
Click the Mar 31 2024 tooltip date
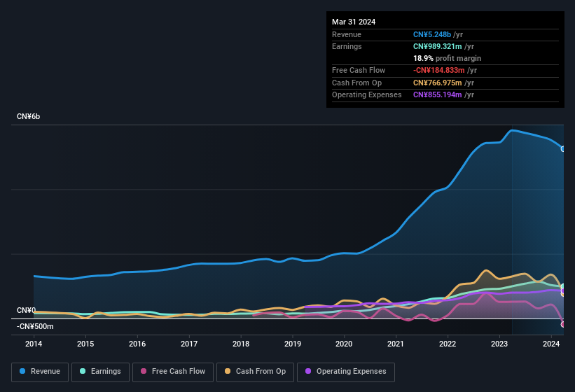(x=354, y=22)
